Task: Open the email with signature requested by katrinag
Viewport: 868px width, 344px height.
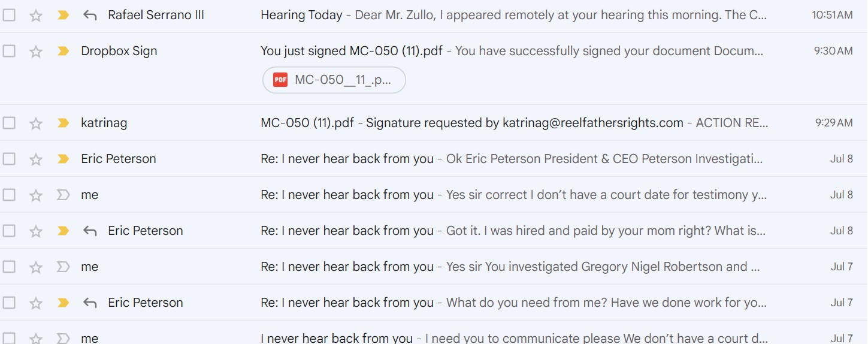Action: point(479,123)
